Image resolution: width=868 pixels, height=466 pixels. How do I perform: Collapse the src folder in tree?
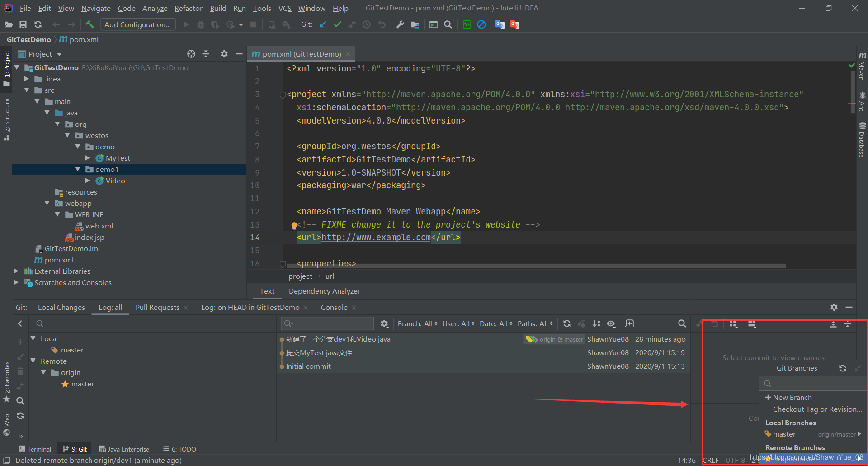tap(27, 90)
